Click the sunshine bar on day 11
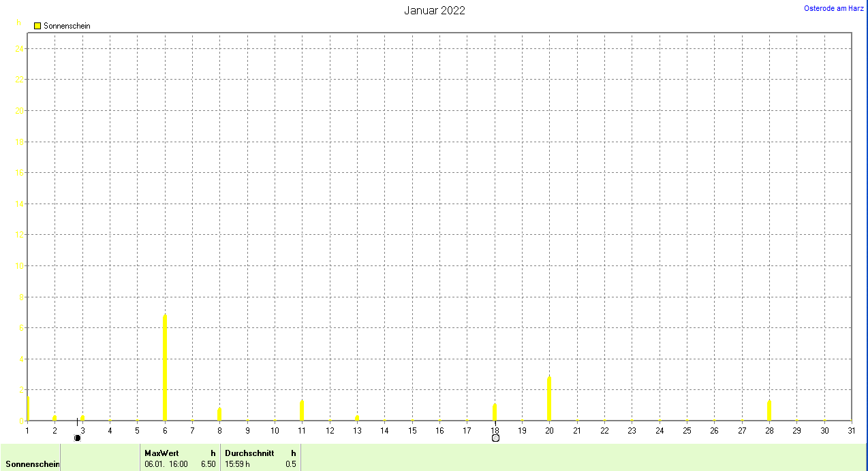Viewport: 868px width, 471px height. 301,410
